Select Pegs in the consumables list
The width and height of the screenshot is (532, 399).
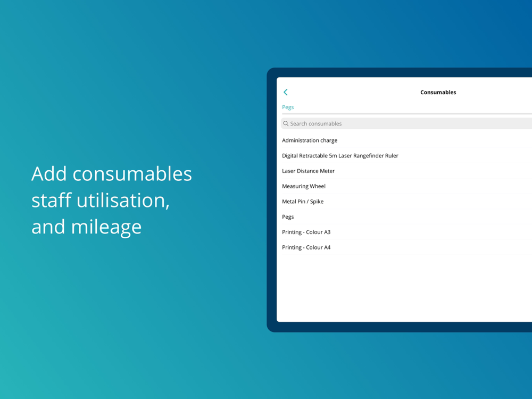pyautogui.click(x=407, y=217)
